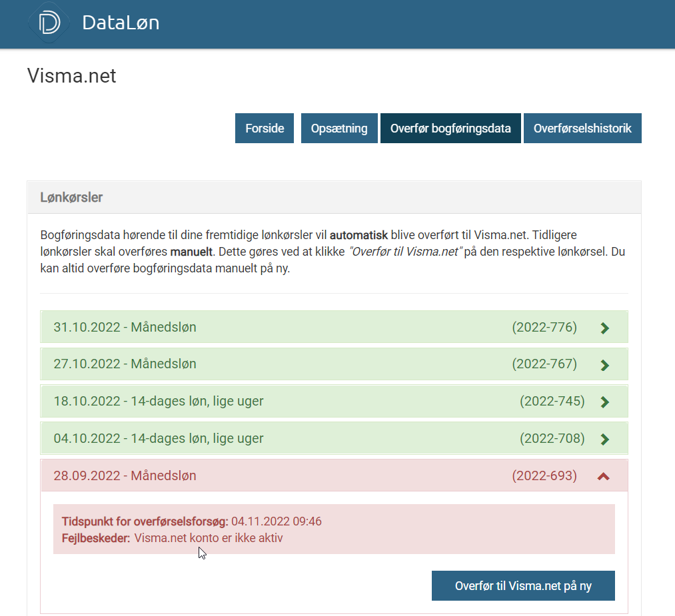Expand chevron for payroll run 2022-767

click(604, 365)
